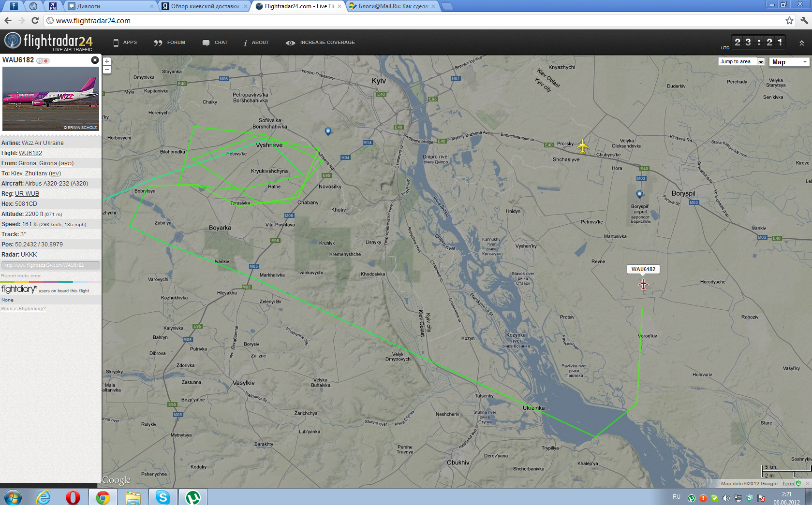The height and width of the screenshot is (505, 812).
Task: Click the Boryspil airport marker pin
Action: click(639, 194)
